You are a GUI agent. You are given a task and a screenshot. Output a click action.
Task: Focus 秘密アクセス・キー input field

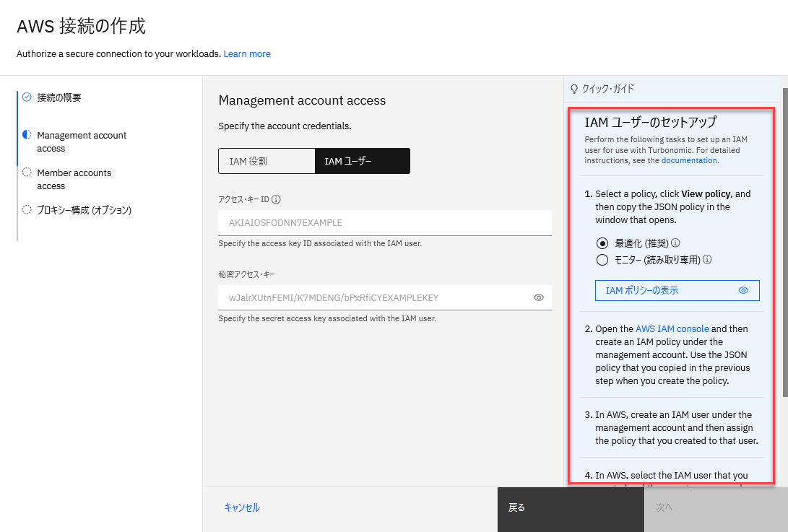point(384,297)
